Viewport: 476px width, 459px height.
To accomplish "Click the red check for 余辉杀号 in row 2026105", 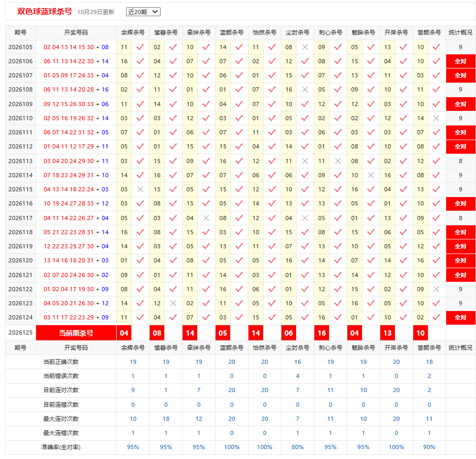I will tap(140, 47).
